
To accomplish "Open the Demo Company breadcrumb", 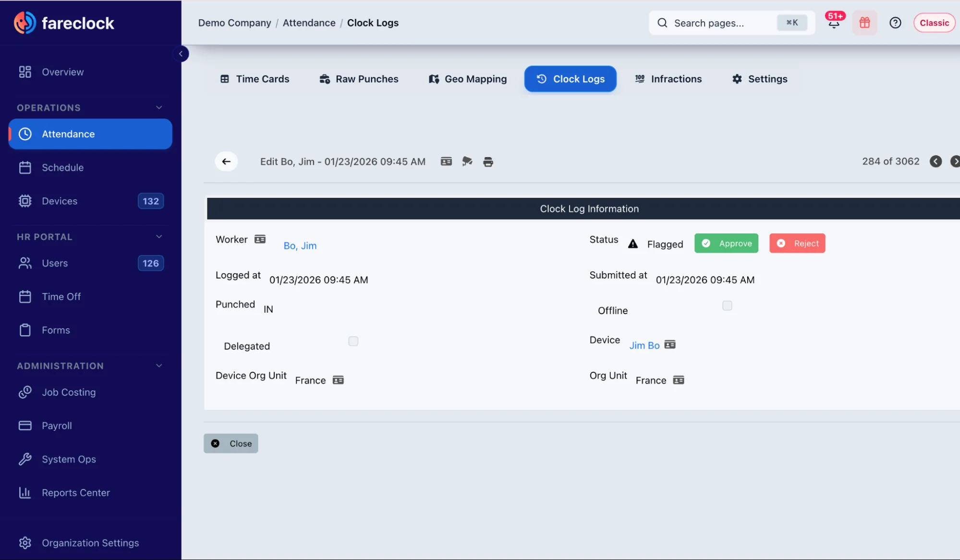I will pyautogui.click(x=234, y=23).
